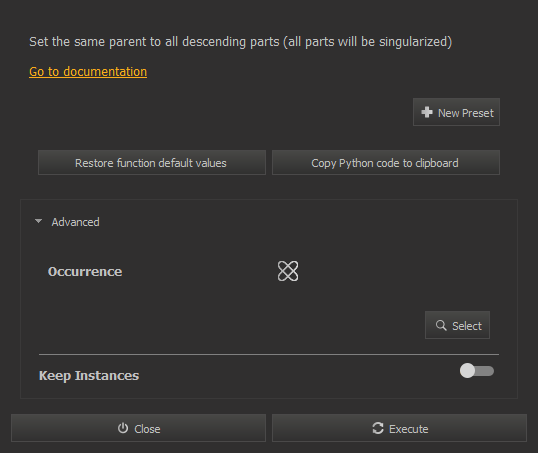Click the Advanced section header label

click(75, 222)
